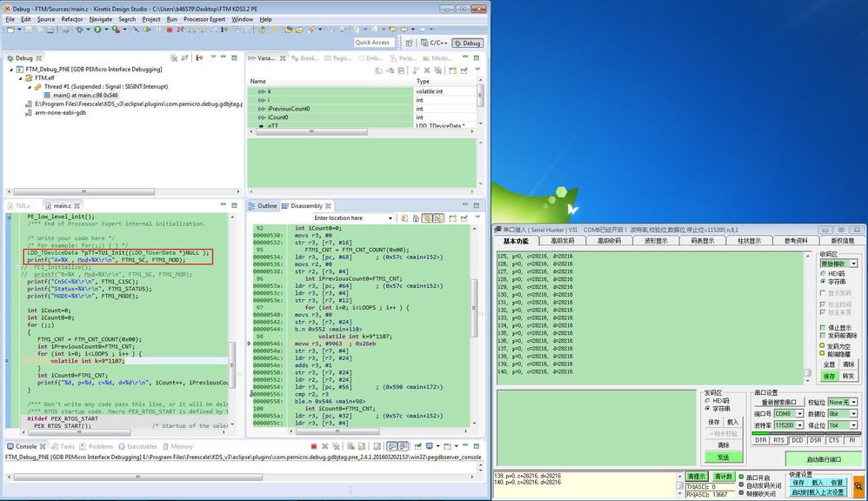Toggle 显示发码 checkbox

tap(823, 293)
